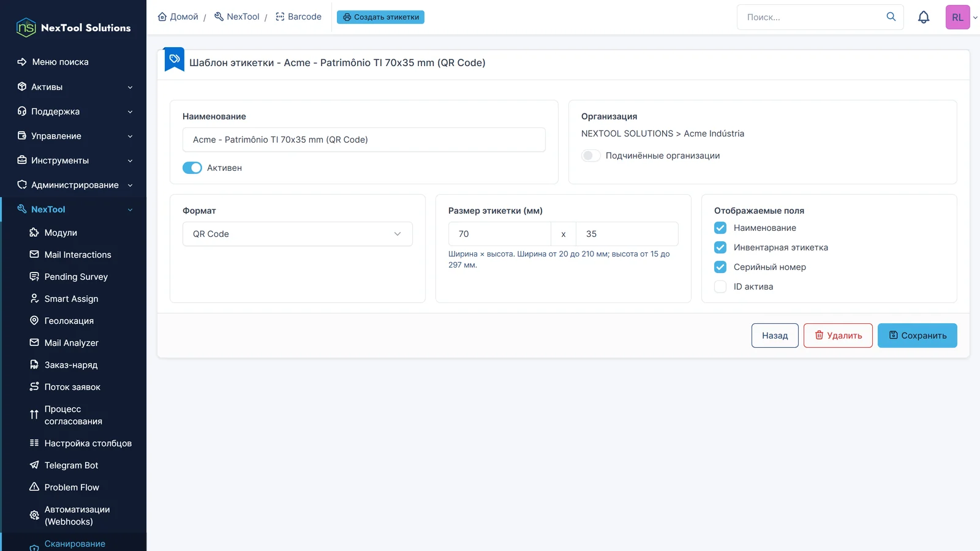The image size is (980, 551).
Task: Click the Problem Flow warning icon
Action: coord(34,487)
